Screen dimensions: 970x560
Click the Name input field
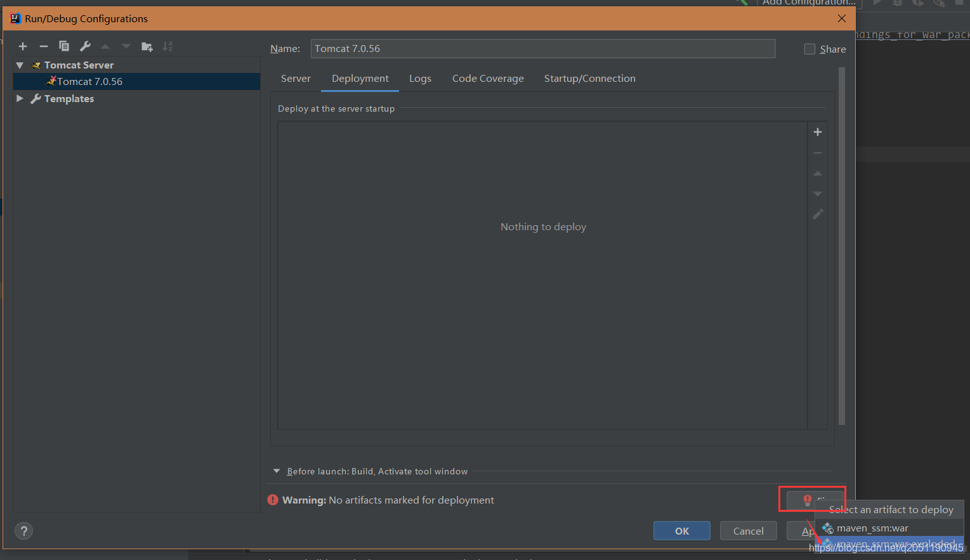click(543, 49)
